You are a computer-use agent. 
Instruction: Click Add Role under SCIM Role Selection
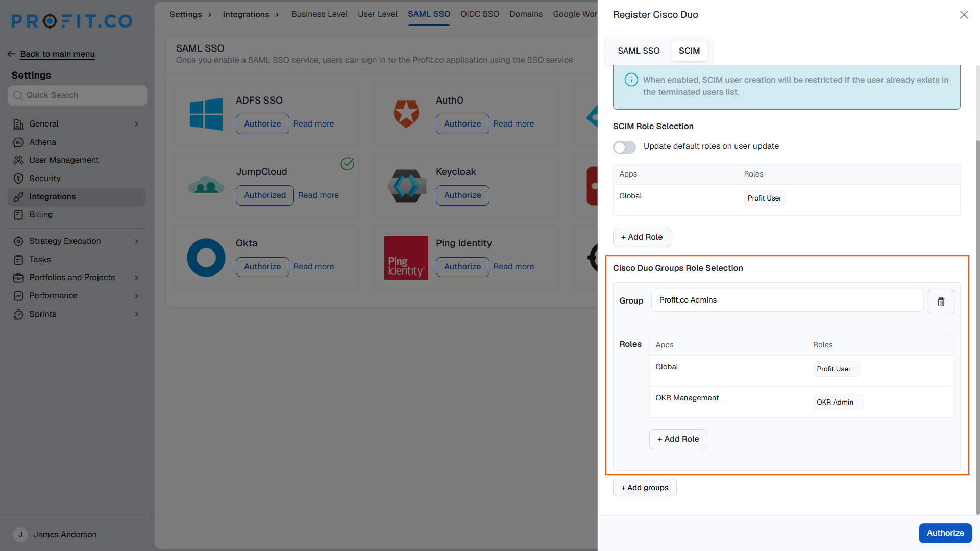(642, 237)
